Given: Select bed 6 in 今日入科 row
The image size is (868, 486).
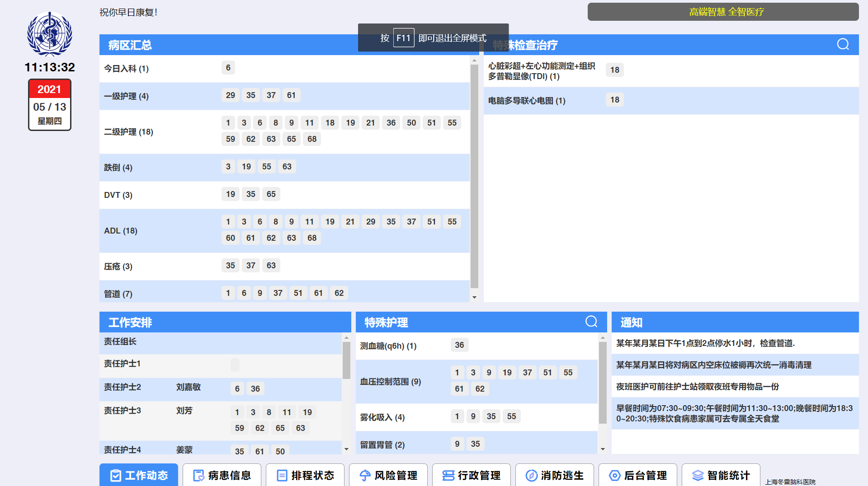Looking at the screenshot, I should point(228,68).
